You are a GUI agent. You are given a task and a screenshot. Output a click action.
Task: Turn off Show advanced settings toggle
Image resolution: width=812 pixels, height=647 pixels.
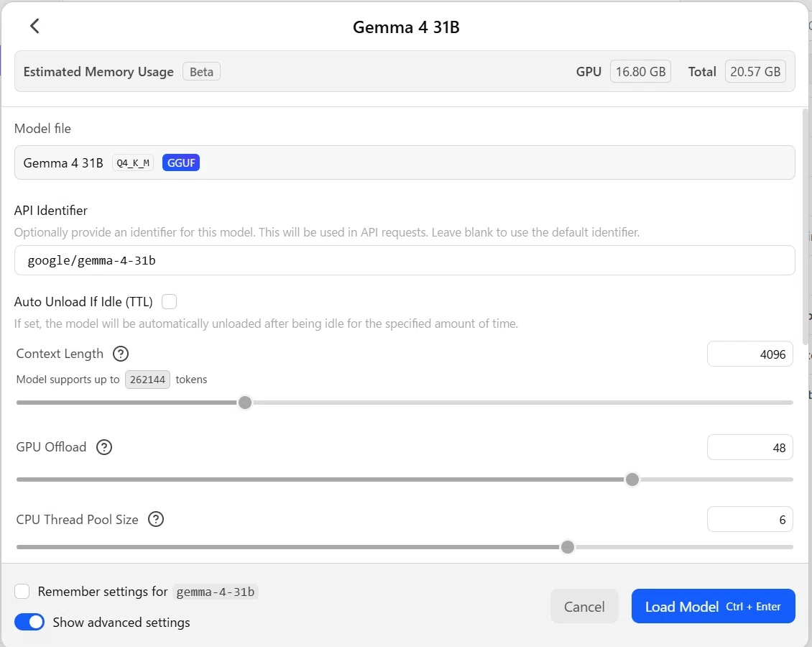coord(29,622)
